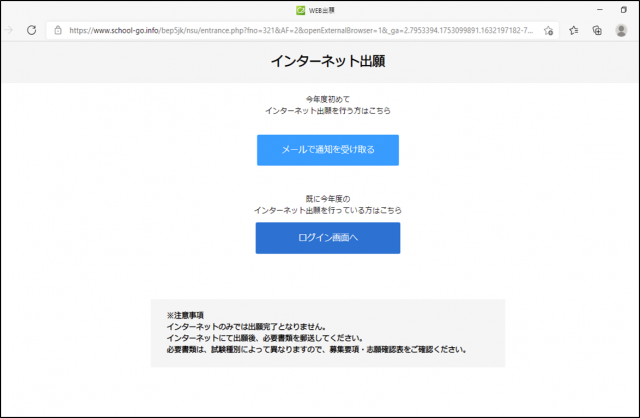640x418 pixels.
Task: Click インターネット出願を行う方はこちら text
Action: (328, 111)
